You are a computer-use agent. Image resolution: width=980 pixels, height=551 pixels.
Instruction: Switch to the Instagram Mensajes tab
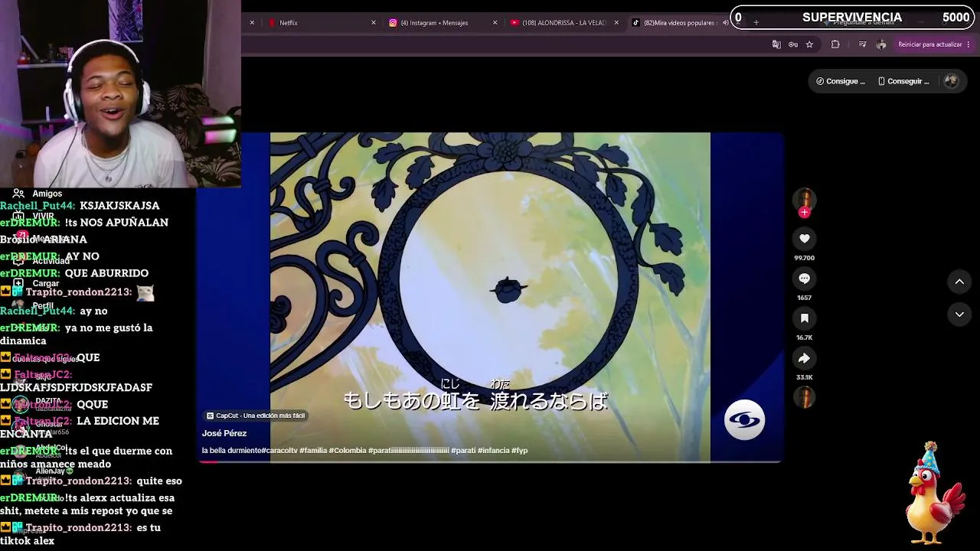pos(443,23)
